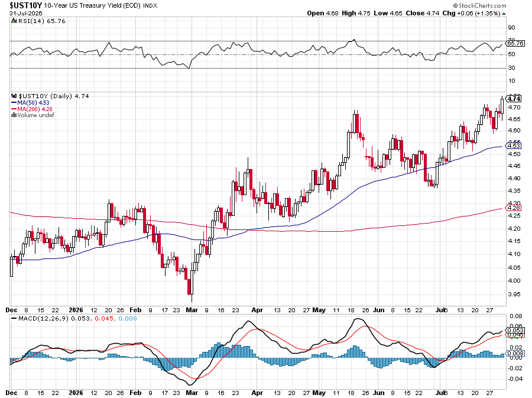The image size is (532, 398).
Task: Click the RSI(14) 65.76 legend text
Action: point(42,21)
